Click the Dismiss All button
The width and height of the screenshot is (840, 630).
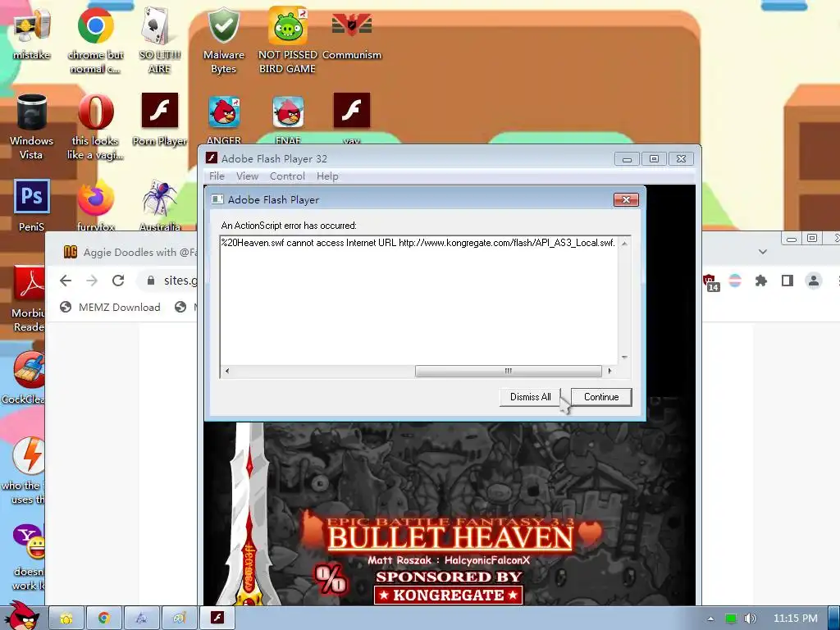(x=530, y=397)
